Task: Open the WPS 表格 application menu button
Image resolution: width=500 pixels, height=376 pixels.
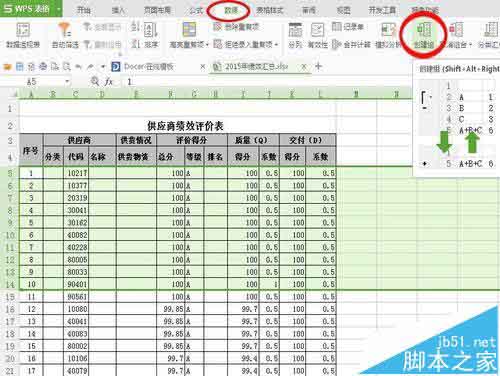Action: click(27, 8)
